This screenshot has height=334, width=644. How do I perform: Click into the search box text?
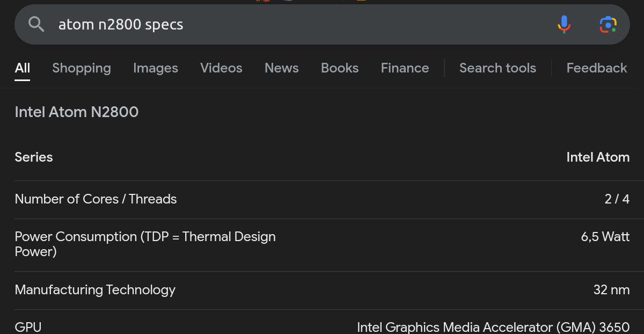121,24
